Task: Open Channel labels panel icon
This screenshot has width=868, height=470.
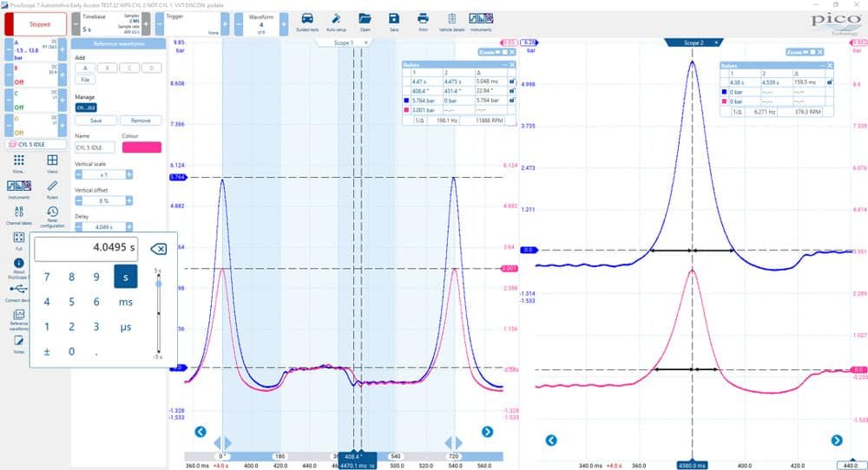Action: [19, 212]
